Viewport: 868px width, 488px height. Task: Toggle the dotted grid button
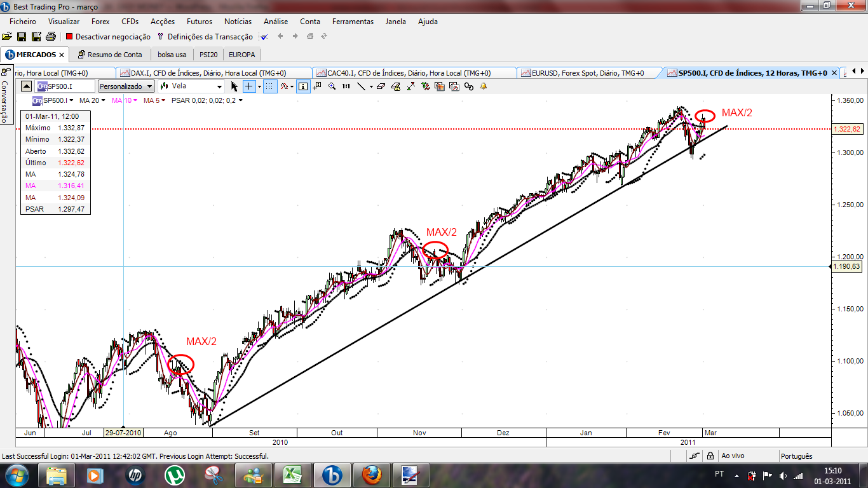269,86
